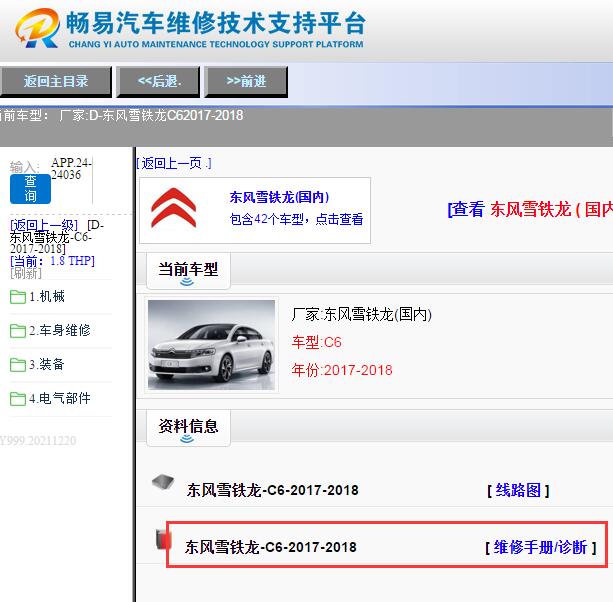The width and height of the screenshot is (613, 602).
Task: Expand 1.机械 tree item
Action: click(x=47, y=297)
